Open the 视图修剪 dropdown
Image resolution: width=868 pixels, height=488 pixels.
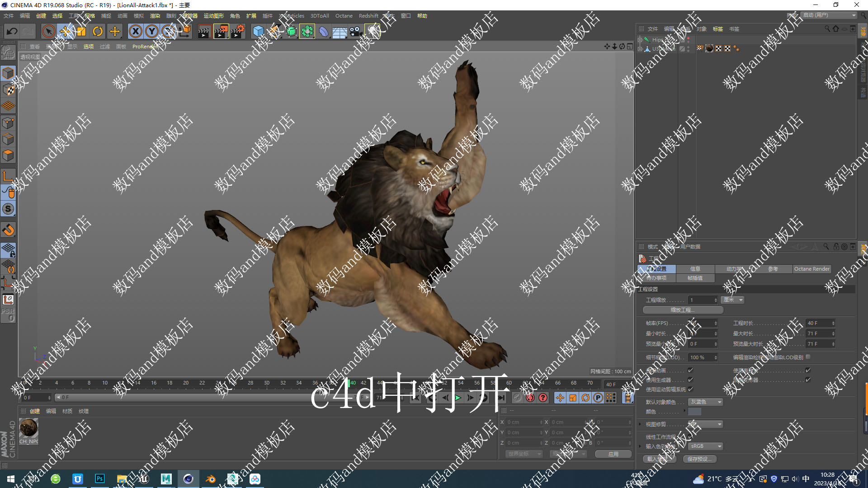click(706, 424)
